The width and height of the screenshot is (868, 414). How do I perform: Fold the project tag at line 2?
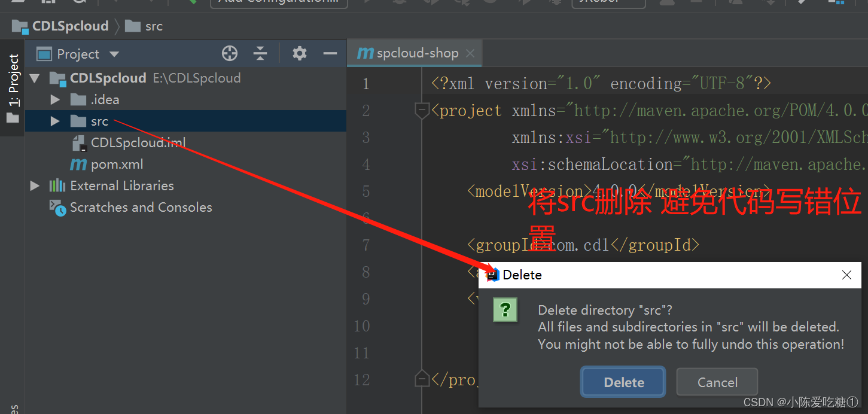[422, 111]
